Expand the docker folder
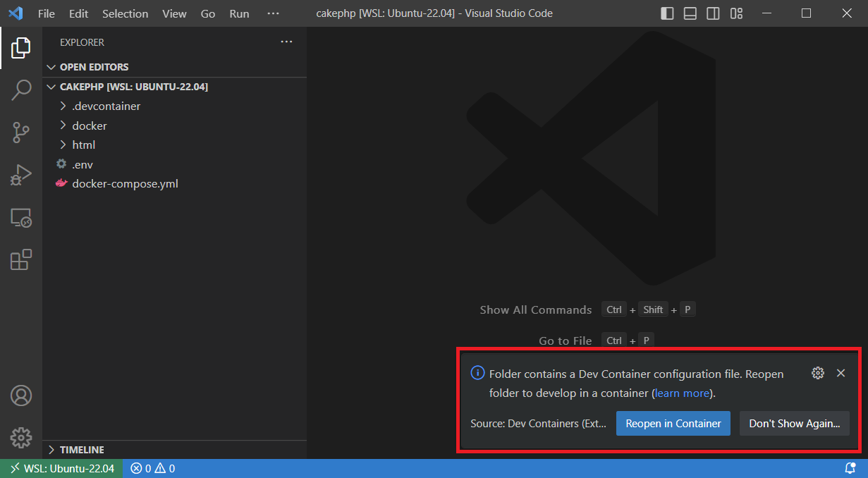This screenshot has width=868, height=478. pyautogui.click(x=88, y=125)
